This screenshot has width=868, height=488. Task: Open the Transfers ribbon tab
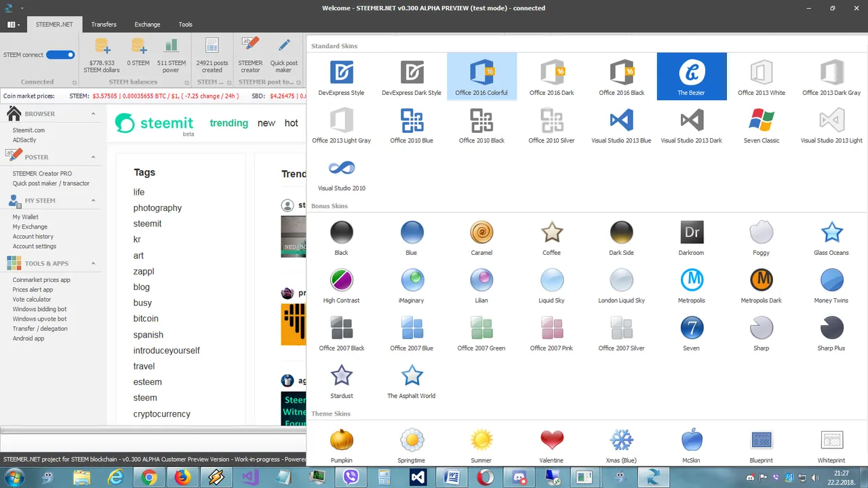click(104, 24)
